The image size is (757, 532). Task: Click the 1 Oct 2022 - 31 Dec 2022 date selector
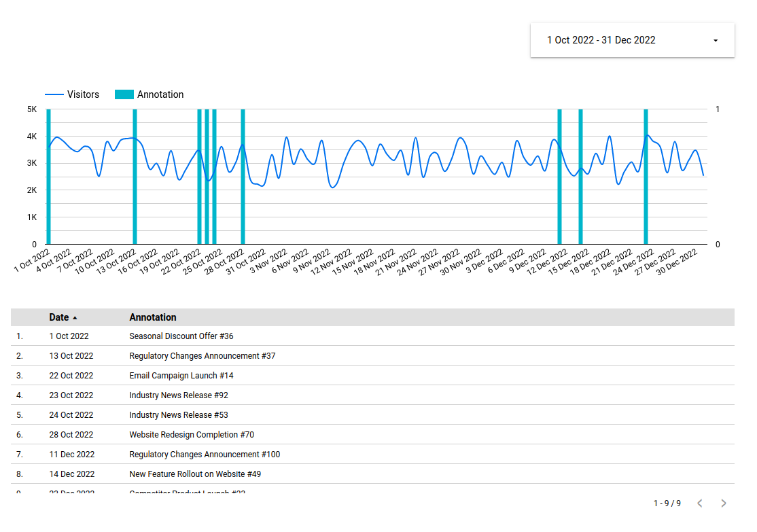(601, 40)
